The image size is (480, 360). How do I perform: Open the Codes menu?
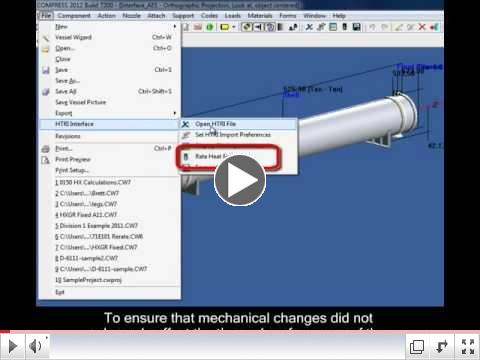tap(209, 16)
